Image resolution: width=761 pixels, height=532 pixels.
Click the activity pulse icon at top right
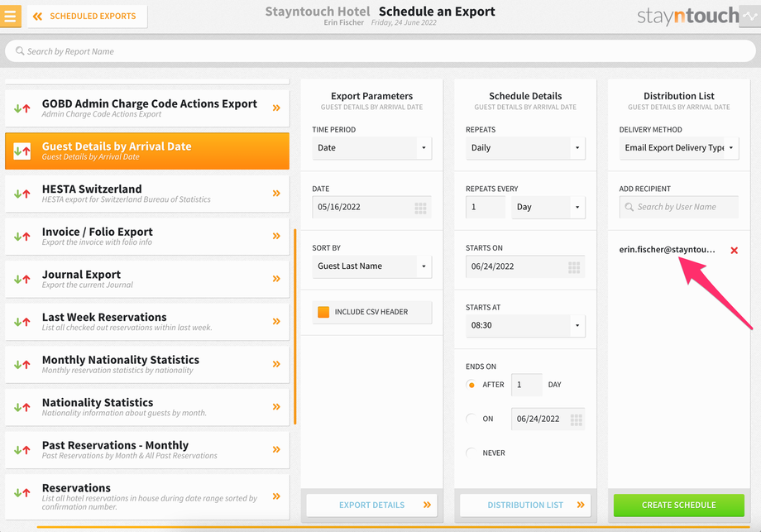[750, 16]
